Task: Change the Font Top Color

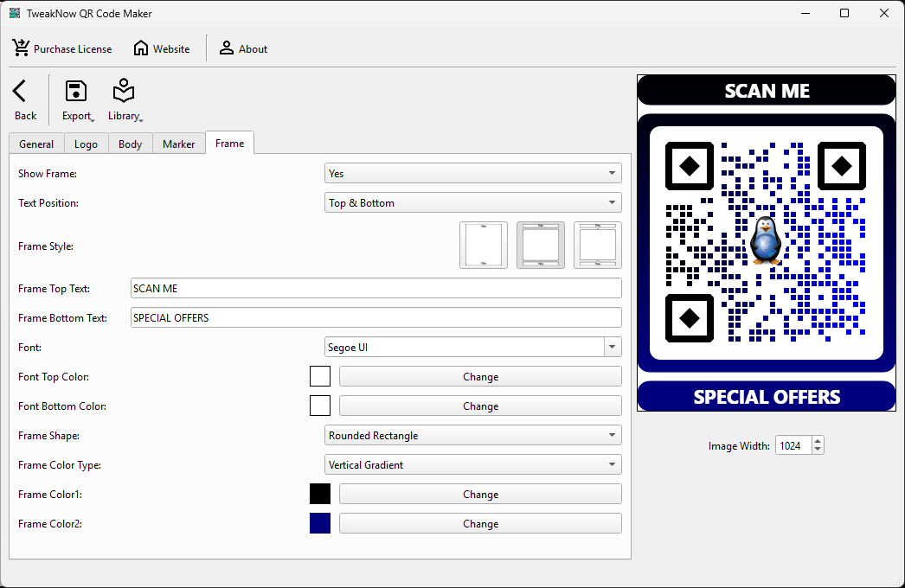Action: (x=480, y=376)
